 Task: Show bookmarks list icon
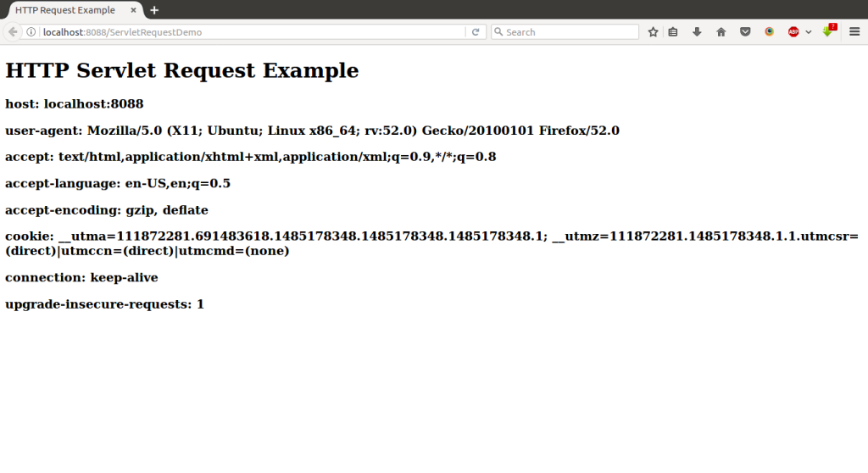tap(673, 32)
